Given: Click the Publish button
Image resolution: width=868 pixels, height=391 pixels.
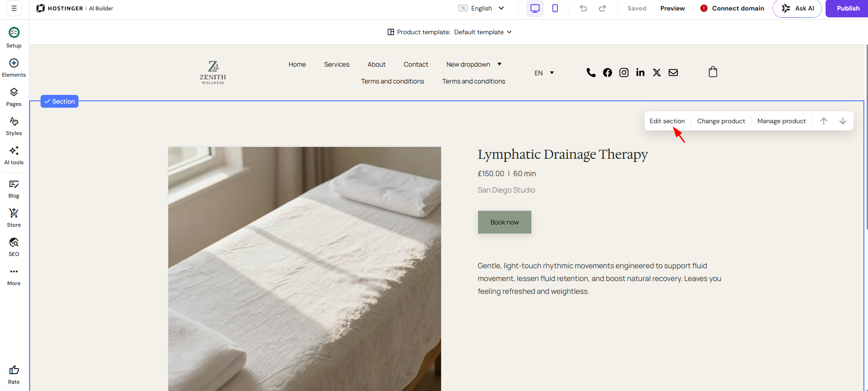Looking at the screenshot, I should coord(848,8).
